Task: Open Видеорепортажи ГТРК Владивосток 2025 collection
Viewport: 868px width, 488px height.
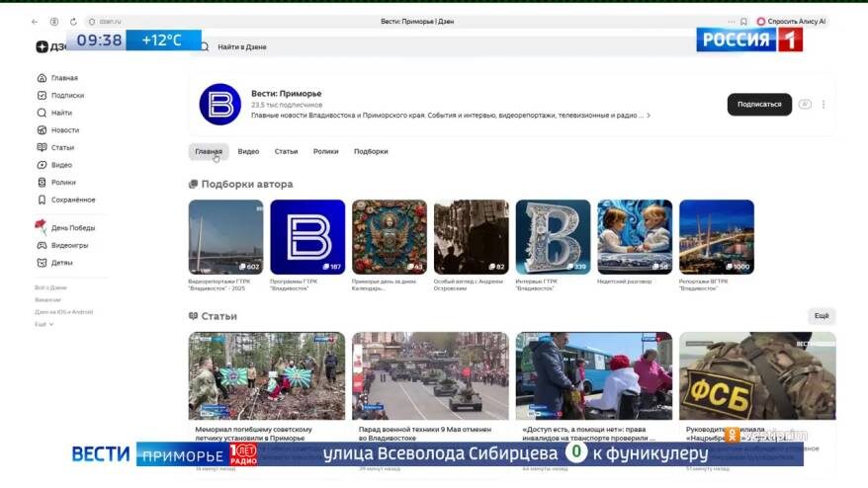Action: [x=225, y=237]
